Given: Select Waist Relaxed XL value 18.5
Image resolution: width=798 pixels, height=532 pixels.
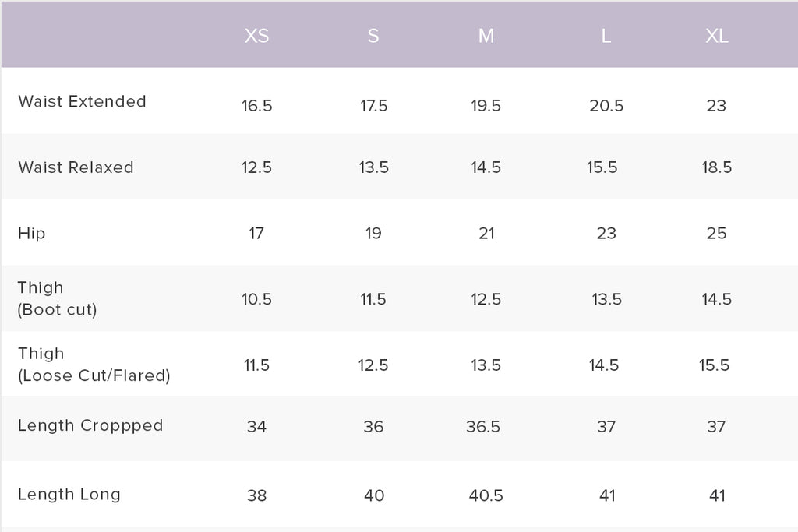Looking at the screenshot, I should pos(717,167).
